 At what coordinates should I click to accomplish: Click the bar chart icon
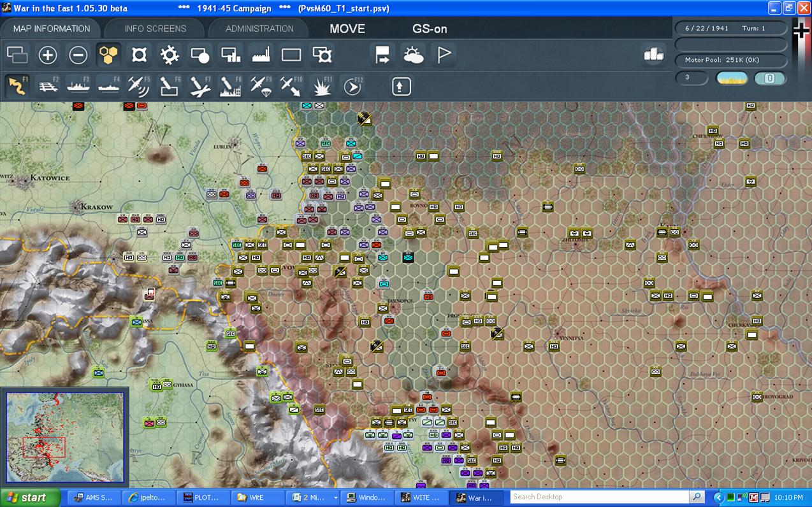tap(654, 55)
